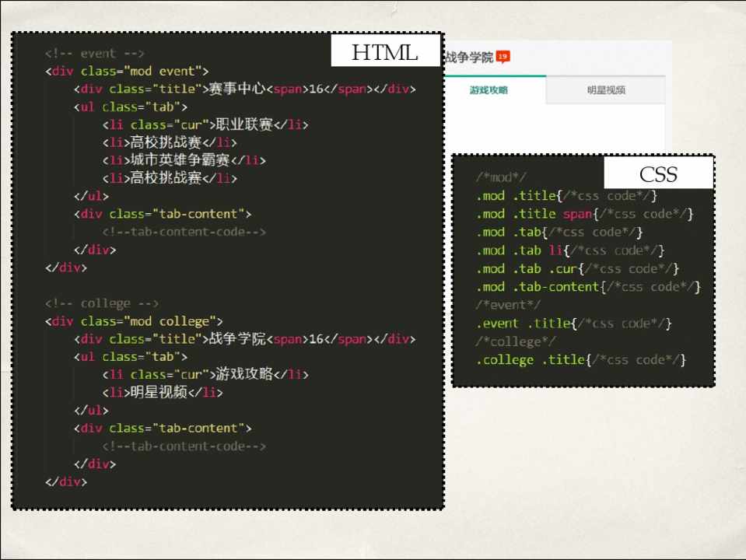Viewport: 746px width, 560px height.
Task: Click the .mod .title span CSS rule
Action: tap(584, 214)
